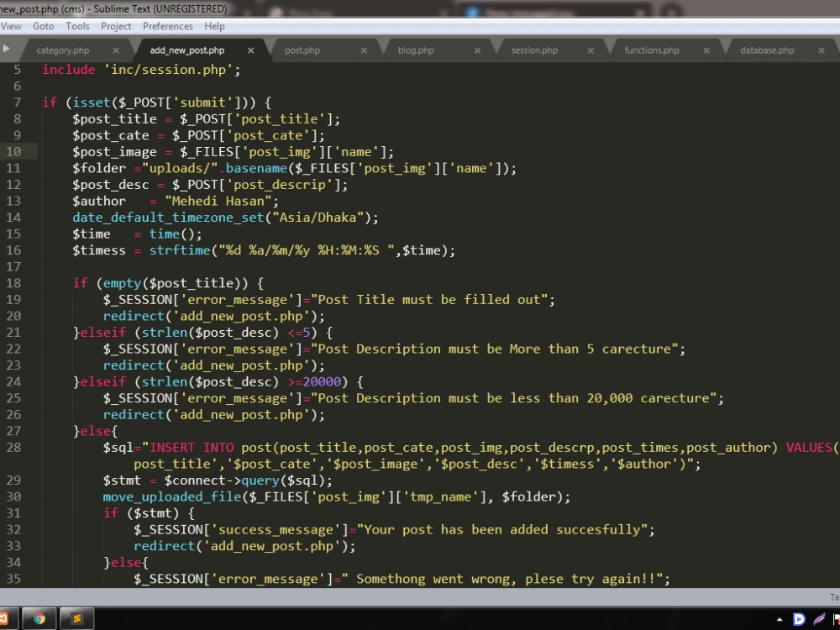The image size is (840, 630).
Task: Close the session.php tab
Action: tap(591, 50)
